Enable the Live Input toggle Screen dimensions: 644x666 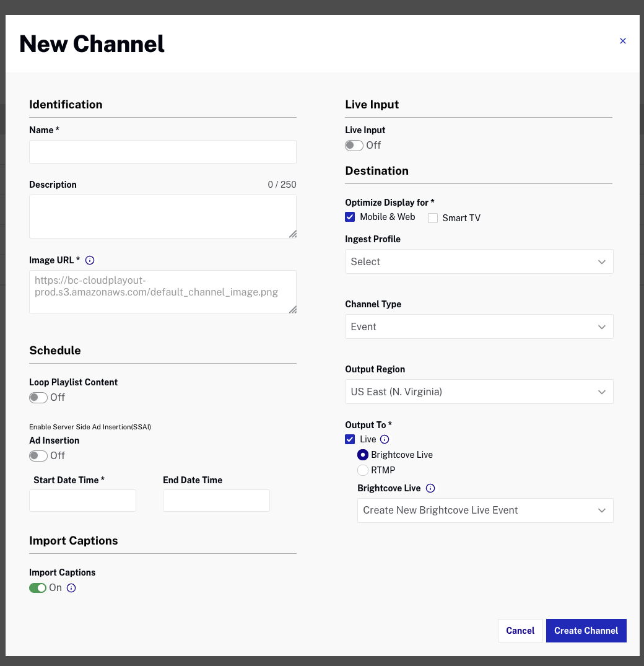coord(354,145)
